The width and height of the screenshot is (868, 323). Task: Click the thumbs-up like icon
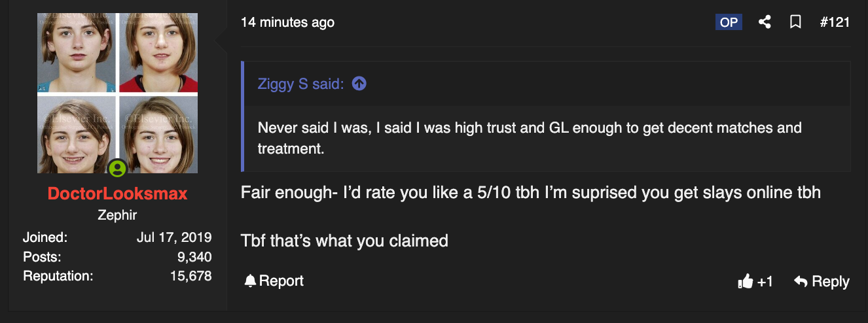745,282
